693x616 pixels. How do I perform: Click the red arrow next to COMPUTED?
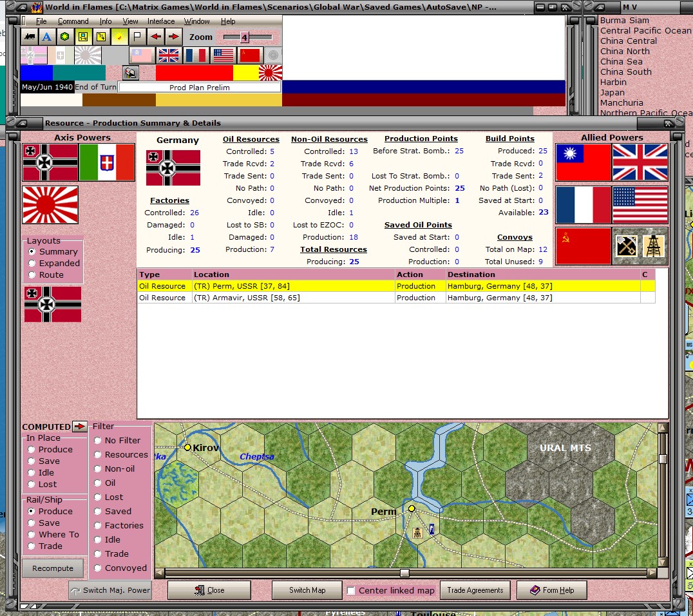[80, 427]
